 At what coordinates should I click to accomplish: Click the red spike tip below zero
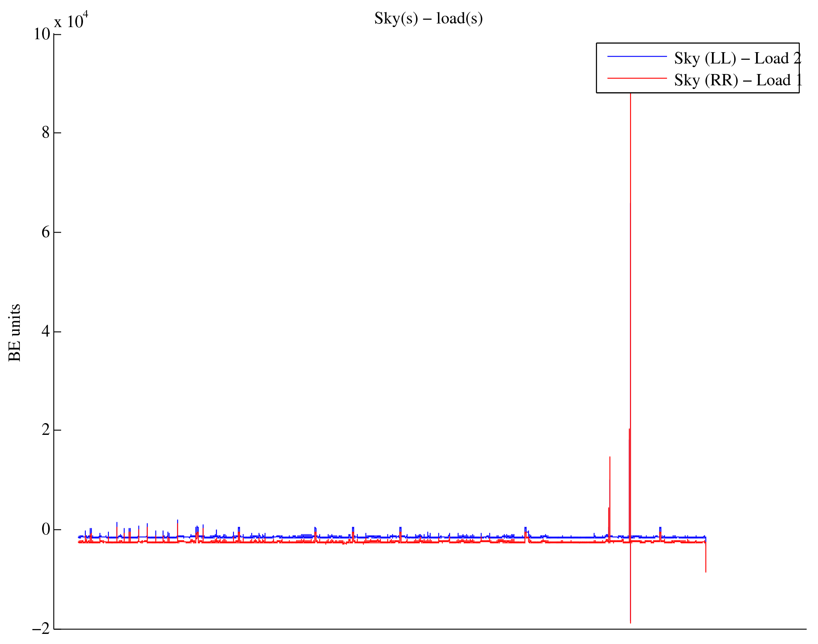(630, 621)
